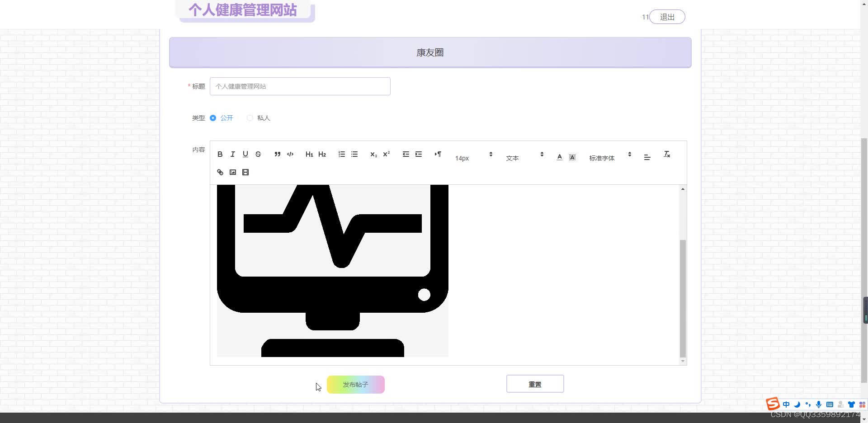Toggle the moon half-width mode icon
The image size is (868, 423).
tap(797, 404)
